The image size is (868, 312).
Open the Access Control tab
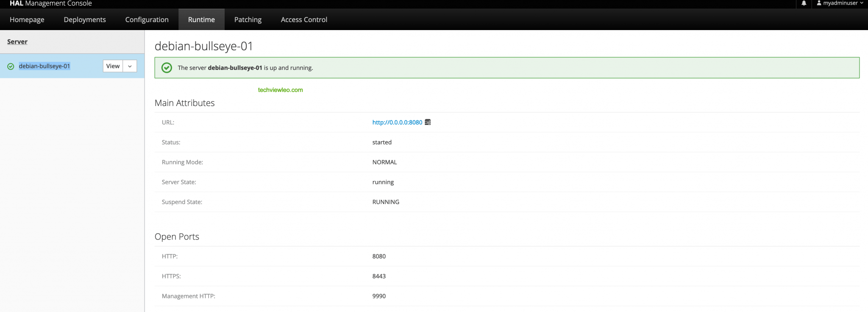[x=304, y=19]
